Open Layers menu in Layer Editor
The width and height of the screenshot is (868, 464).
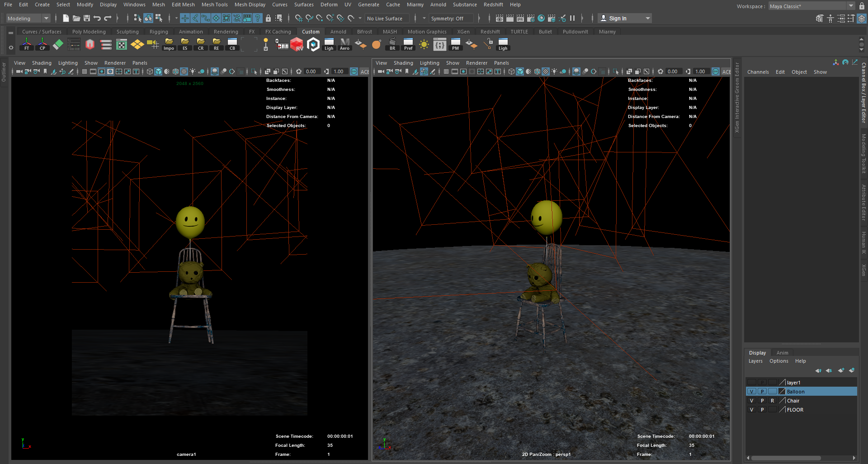(x=755, y=361)
